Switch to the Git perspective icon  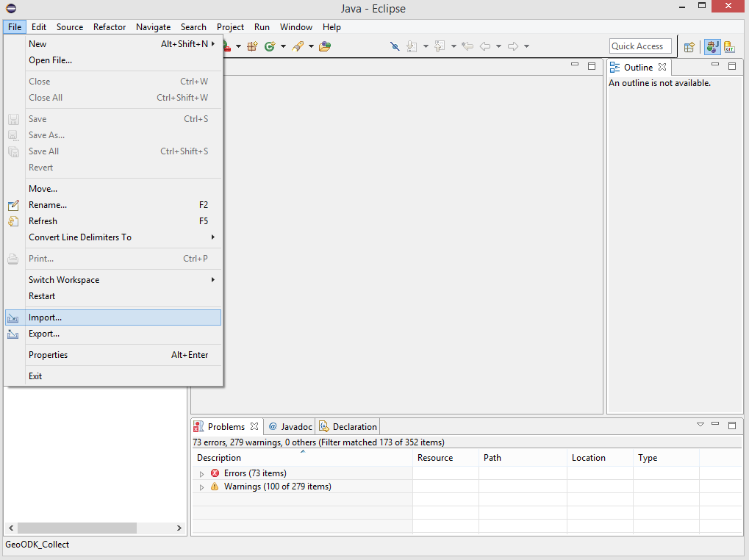click(729, 47)
